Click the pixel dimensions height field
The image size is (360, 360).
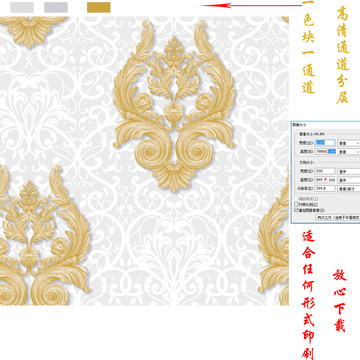325,151
